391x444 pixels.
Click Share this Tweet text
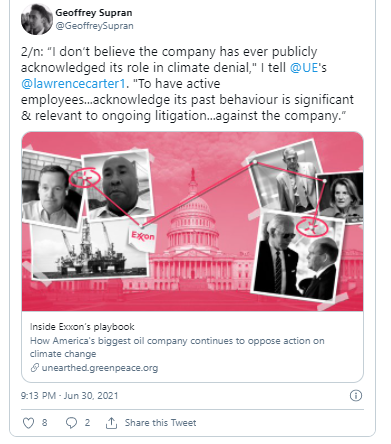(x=160, y=423)
